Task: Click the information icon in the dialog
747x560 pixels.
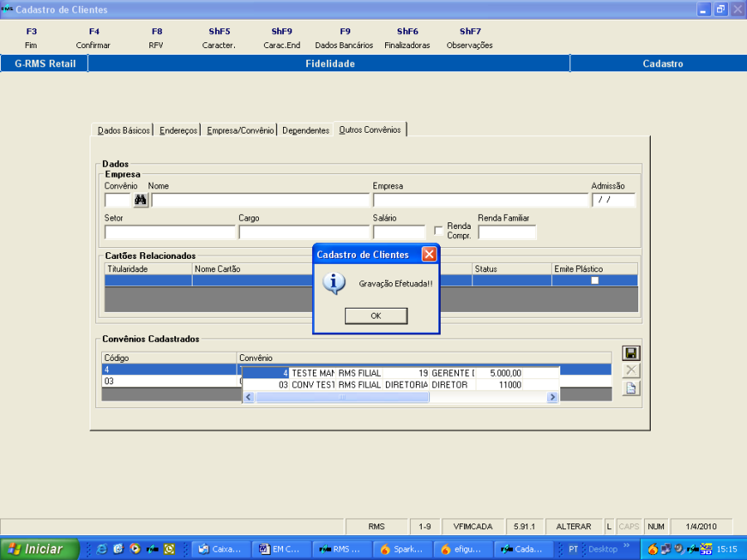Action: click(334, 284)
